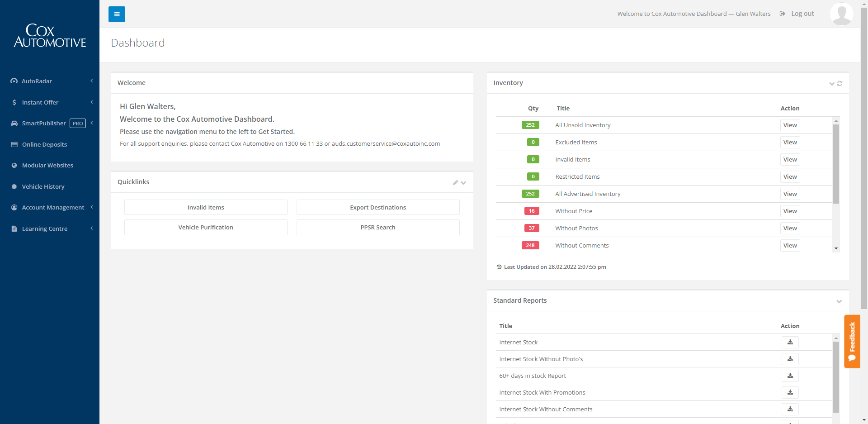The width and height of the screenshot is (868, 424).
Task: Collapse the Standard Reports panel chevron
Action: 839,301
